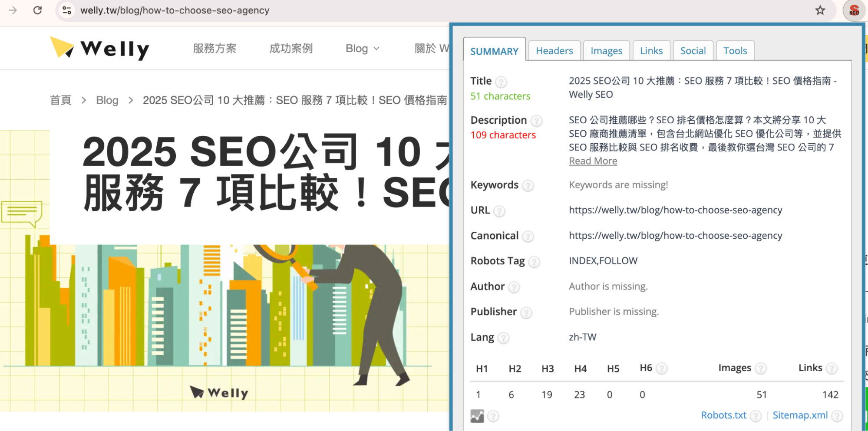Click the H6 help question mark
This screenshot has width=868, height=431.
pos(661,368)
